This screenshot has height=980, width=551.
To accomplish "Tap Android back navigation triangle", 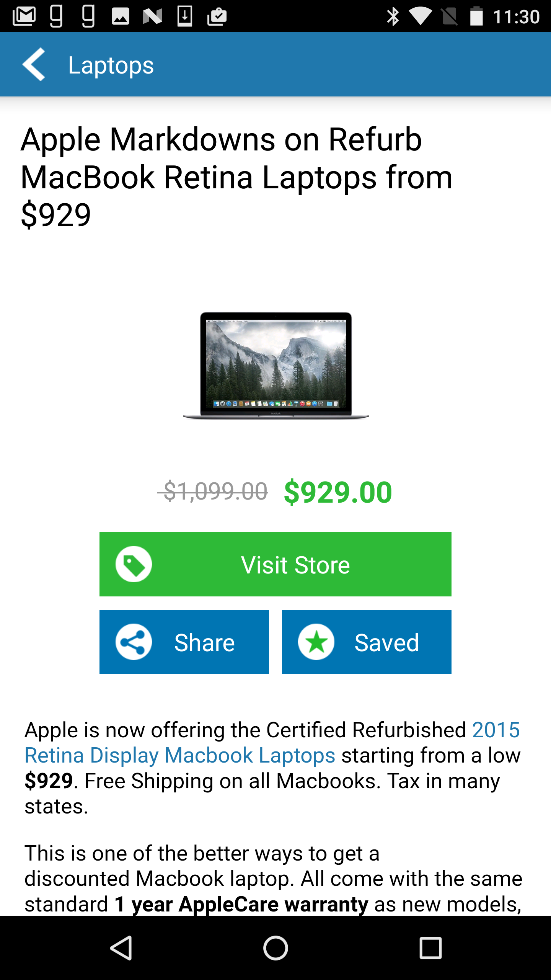I will (121, 948).
